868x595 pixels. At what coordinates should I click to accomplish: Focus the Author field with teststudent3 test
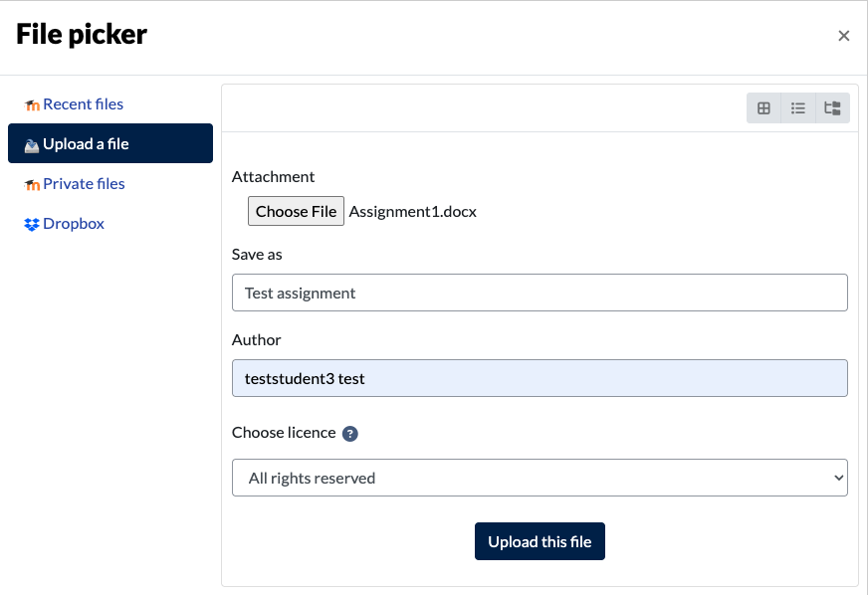click(x=540, y=378)
